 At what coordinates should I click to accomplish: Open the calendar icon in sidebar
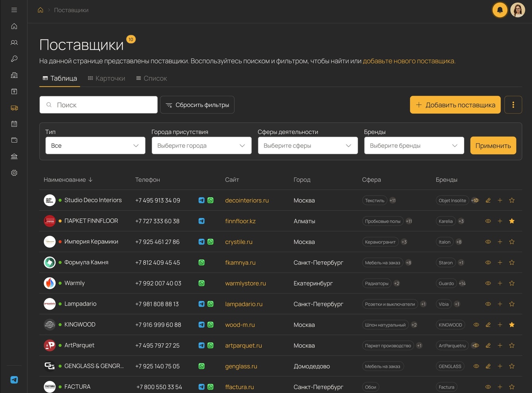coord(14,124)
